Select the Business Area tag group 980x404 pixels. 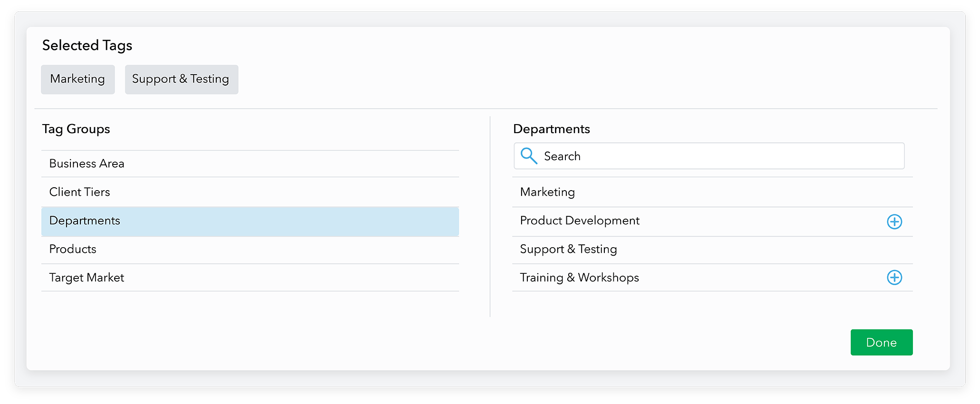click(x=250, y=164)
